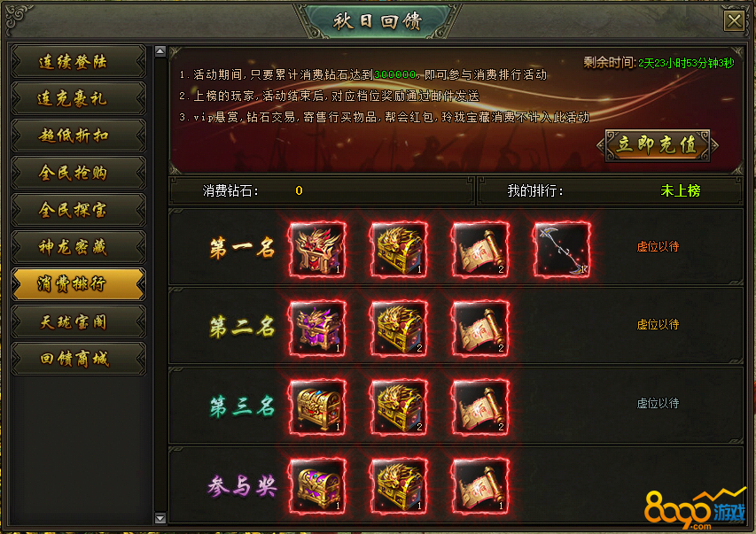Select the scroll reward in 第一名 row
Viewport: 756px width, 534px height.
tap(480, 249)
